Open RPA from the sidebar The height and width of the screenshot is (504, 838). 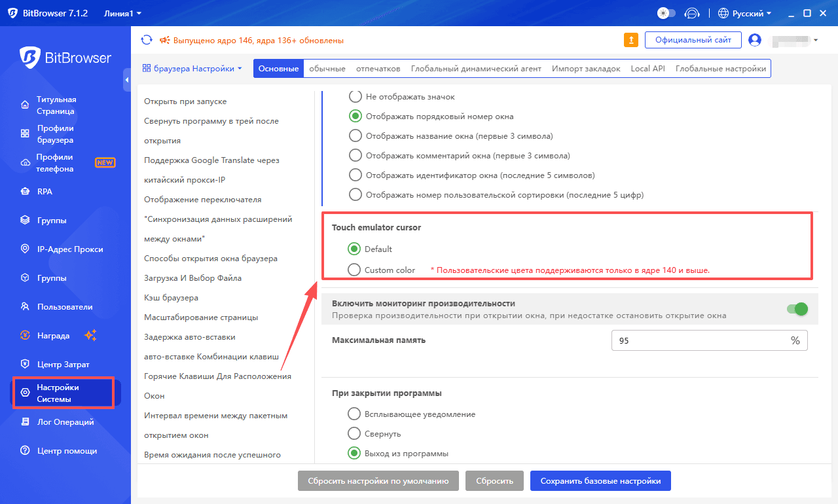[x=45, y=192]
